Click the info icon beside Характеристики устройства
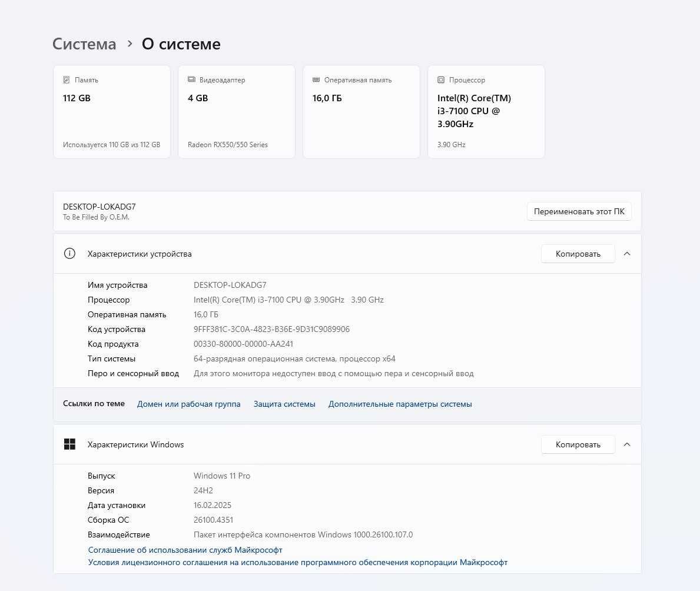Image resolution: width=700 pixels, height=591 pixels. click(69, 254)
